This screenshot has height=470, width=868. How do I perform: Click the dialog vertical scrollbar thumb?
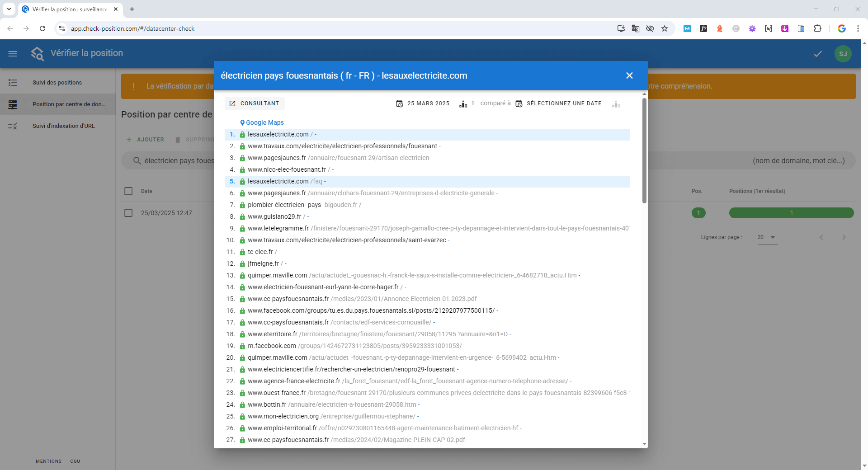644,150
